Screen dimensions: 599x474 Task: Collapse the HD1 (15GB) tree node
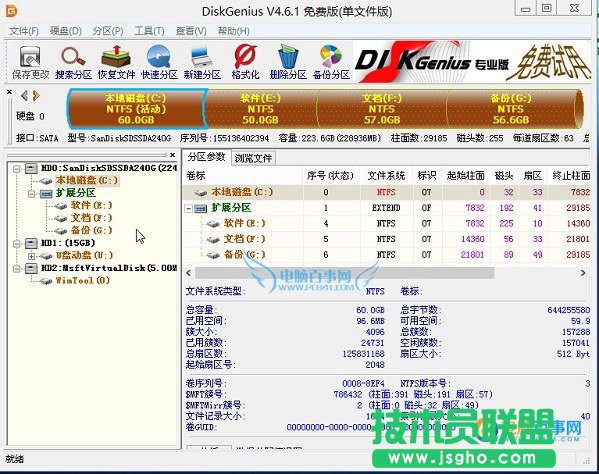pos(16,243)
